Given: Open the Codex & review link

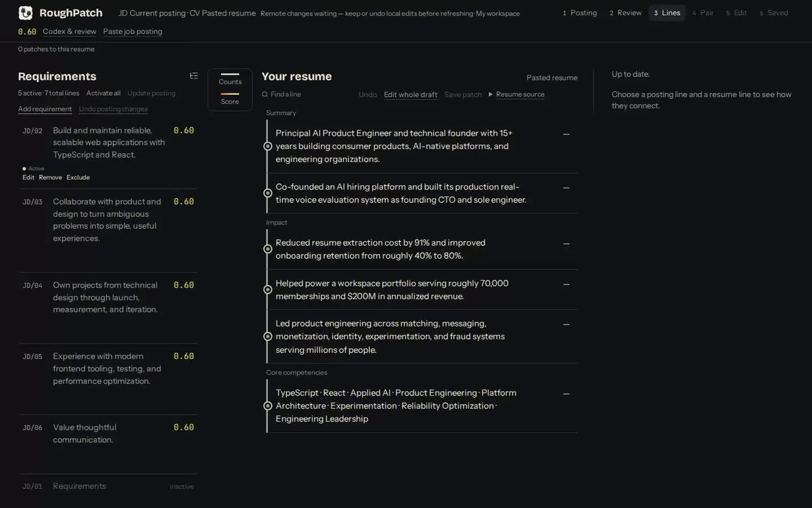Looking at the screenshot, I should [x=70, y=32].
